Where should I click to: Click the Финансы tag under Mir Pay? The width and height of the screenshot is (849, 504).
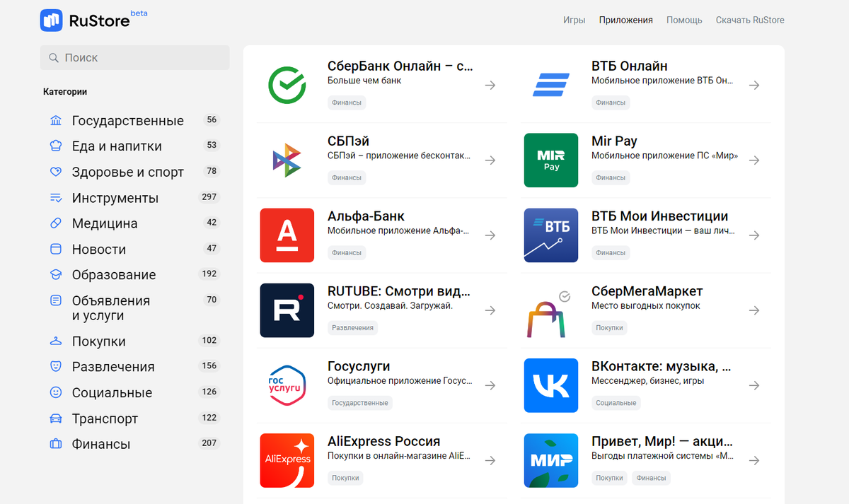[611, 177]
